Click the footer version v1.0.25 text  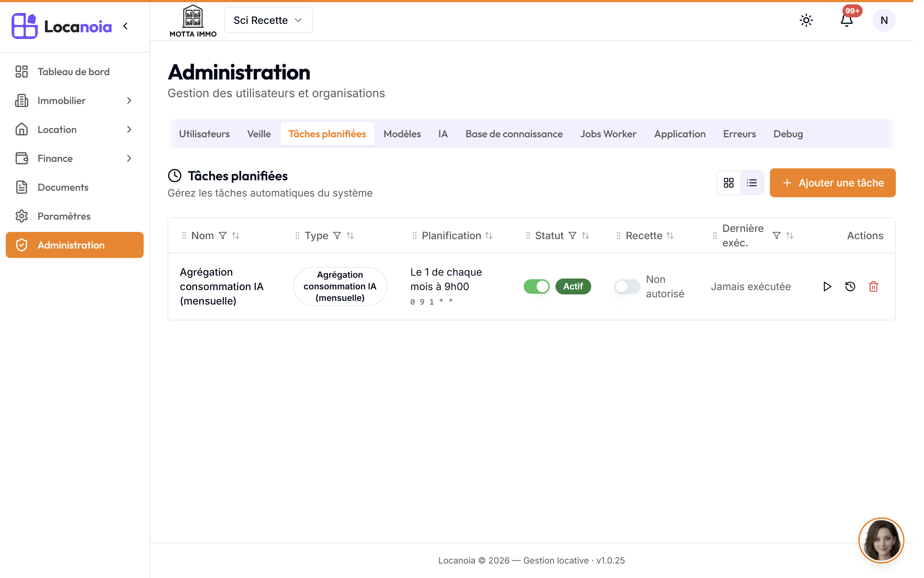(610, 560)
